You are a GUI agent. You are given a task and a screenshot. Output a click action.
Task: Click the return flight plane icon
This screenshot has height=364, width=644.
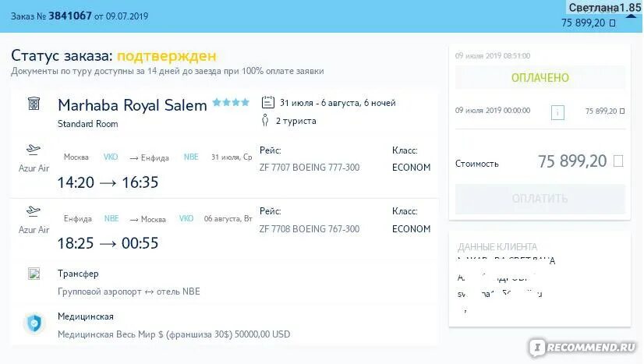(34, 211)
